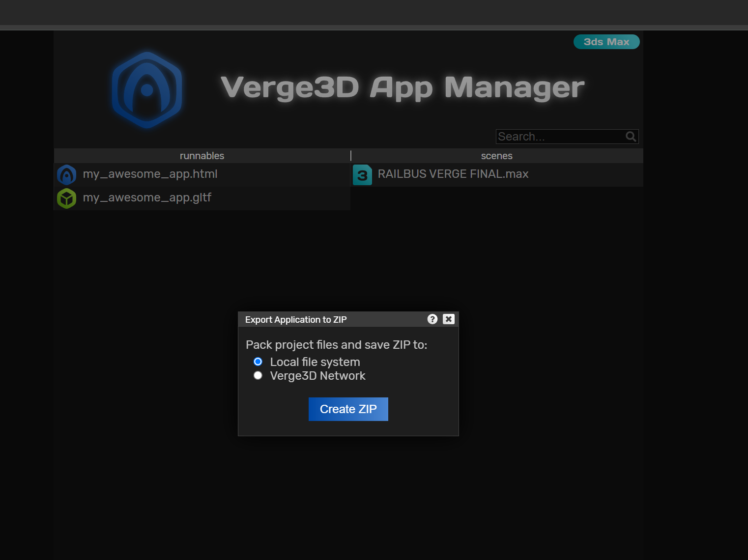Open my_awesome_app.html runnable
The width and height of the screenshot is (748, 560).
coord(150,174)
